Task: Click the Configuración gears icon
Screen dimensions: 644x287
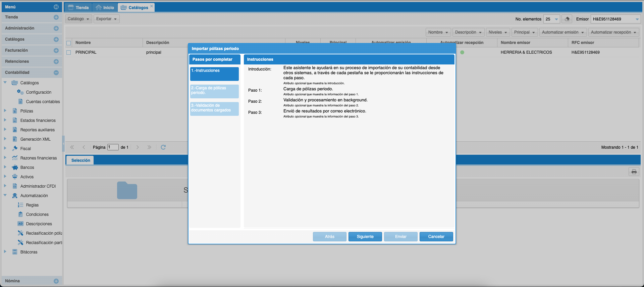Action: point(20,92)
